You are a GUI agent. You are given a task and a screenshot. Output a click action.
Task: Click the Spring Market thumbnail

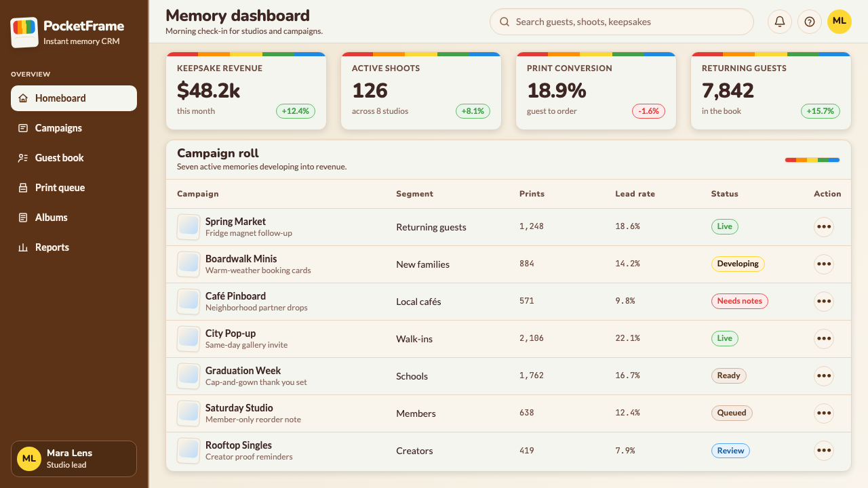(189, 227)
